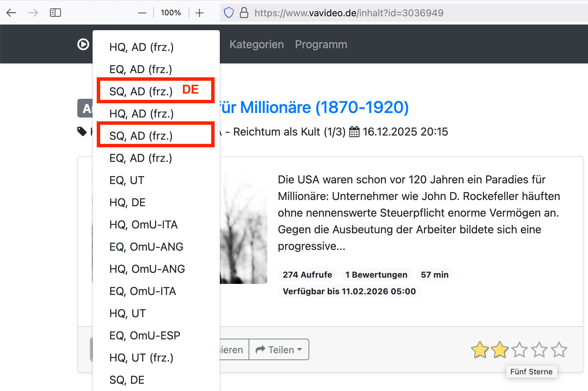Open the Teilen dropdown
Viewport: 588px width, 391px height.
tap(279, 350)
